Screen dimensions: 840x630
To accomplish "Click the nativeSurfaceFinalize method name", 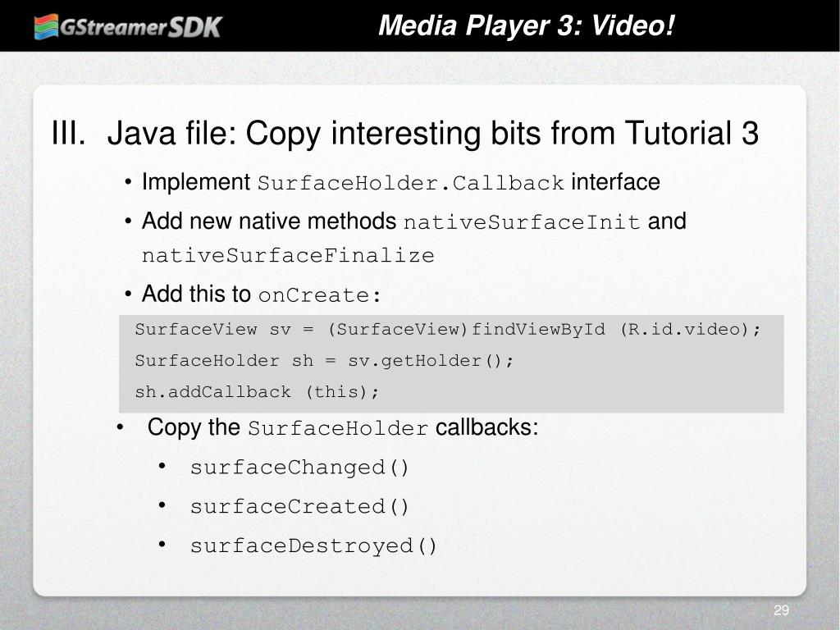I will (288, 256).
